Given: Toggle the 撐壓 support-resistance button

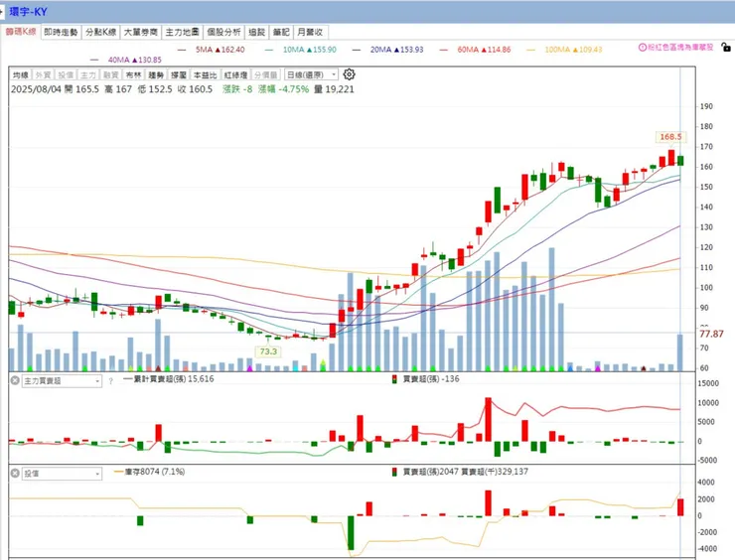Looking at the screenshot, I should pos(178,75).
